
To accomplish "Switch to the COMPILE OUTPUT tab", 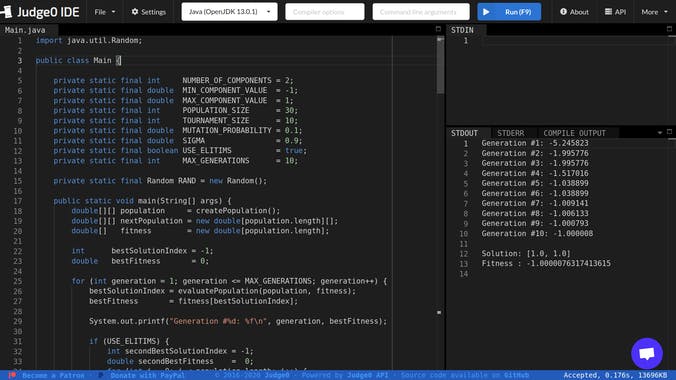I will (574, 133).
